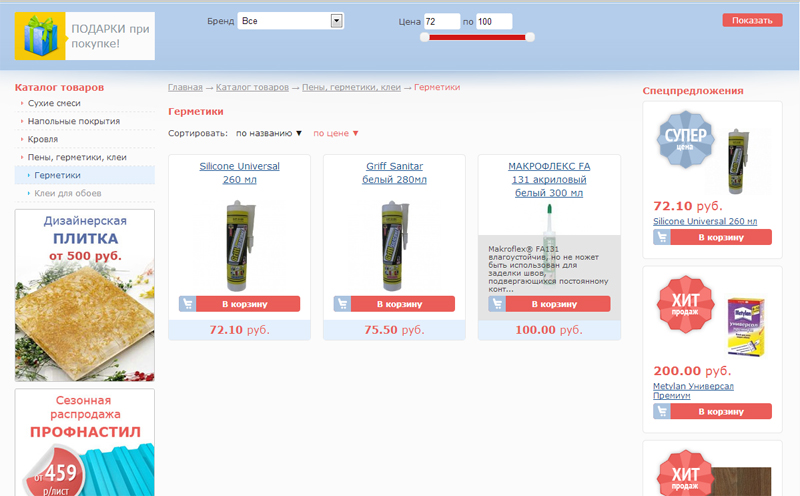800x496 pixels.
Task: Add Silicone Universal 260 мл to cart
Action: pos(248,304)
